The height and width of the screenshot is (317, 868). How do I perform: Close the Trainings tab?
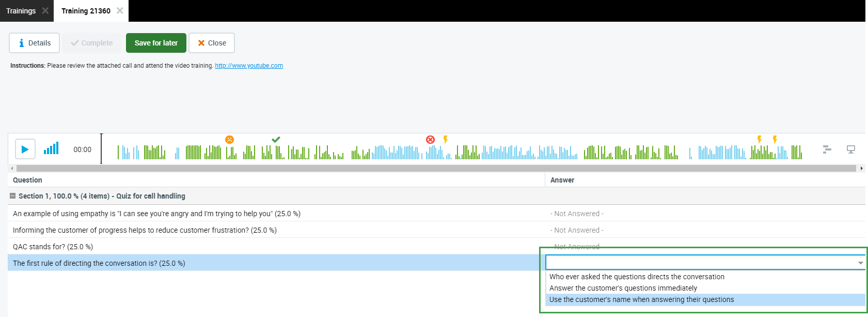point(45,11)
